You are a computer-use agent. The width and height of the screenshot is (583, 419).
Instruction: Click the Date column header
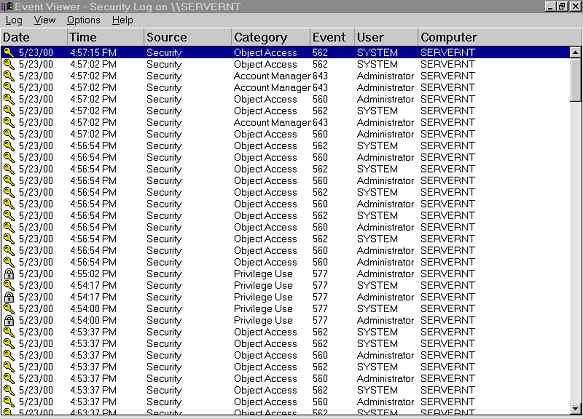(34, 37)
